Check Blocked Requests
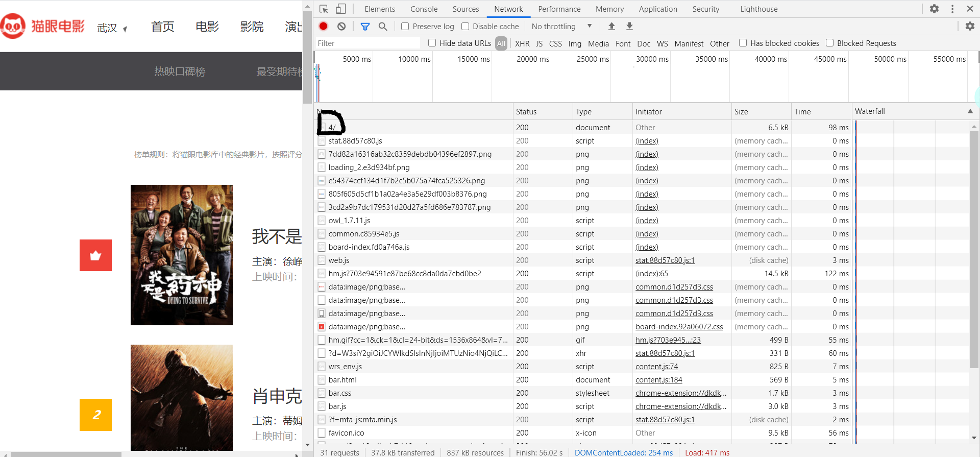Image resolution: width=980 pixels, height=457 pixels. [830, 43]
